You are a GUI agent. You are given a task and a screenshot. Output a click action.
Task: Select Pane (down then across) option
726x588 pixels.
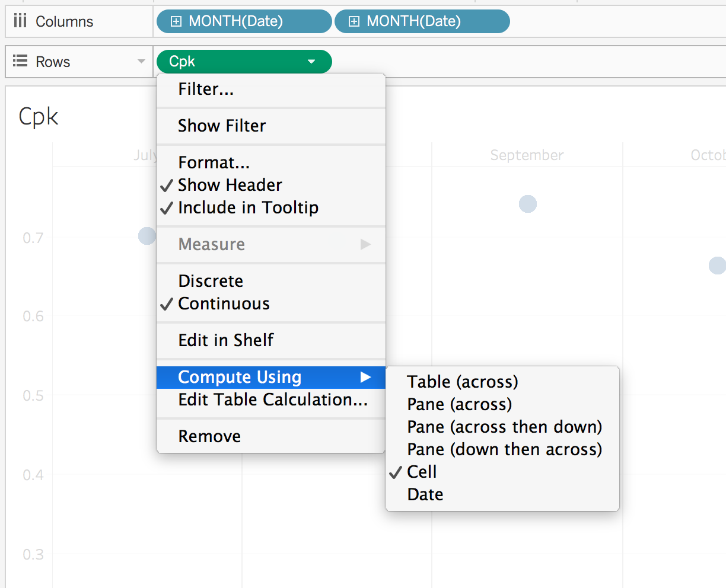(504, 449)
